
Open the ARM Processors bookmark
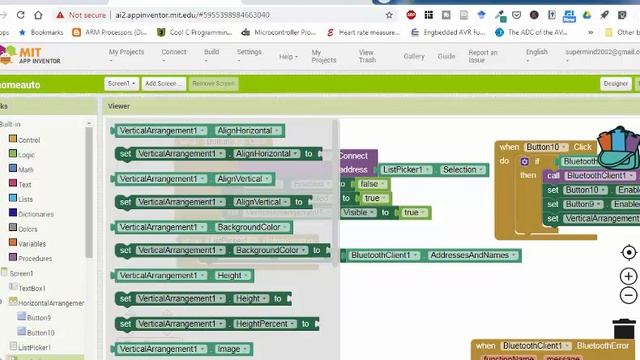tap(109, 32)
